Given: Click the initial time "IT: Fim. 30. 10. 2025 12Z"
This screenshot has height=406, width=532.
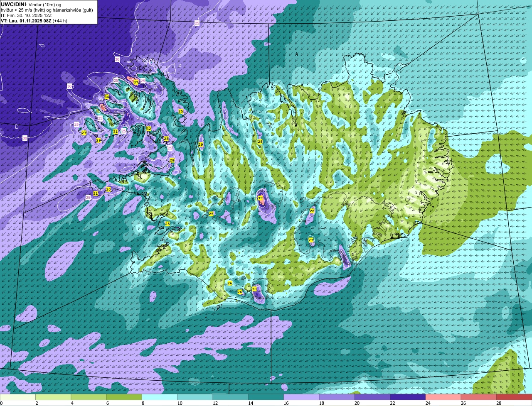Looking at the screenshot, I should (26, 15).
